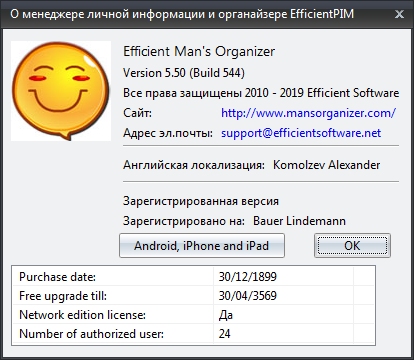Select the authorized user count 24
This screenshot has height=360, width=414.
point(224,334)
